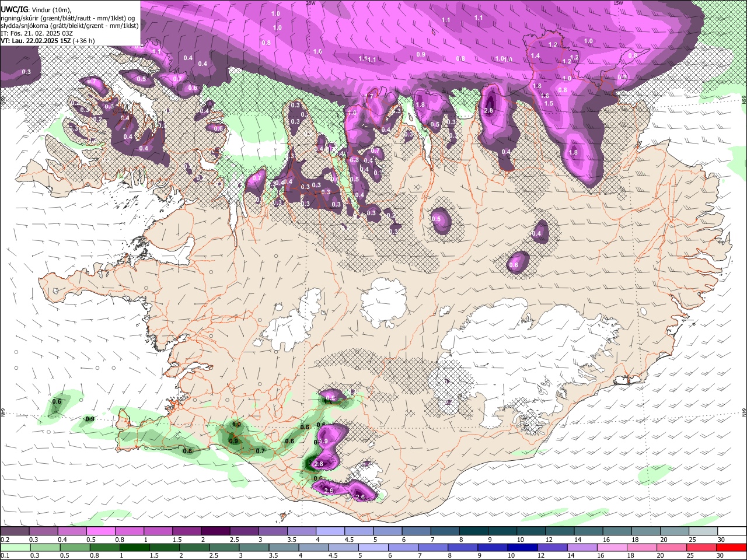Click the '0.1' label in the rain legend row
747x560 pixels.
[5, 555]
